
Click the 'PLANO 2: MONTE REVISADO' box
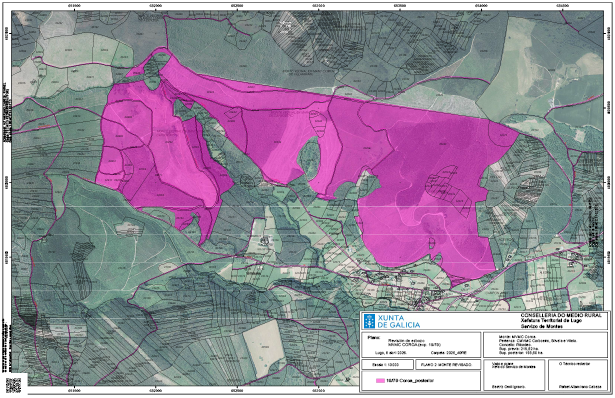pyautogui.click(x=448, y=365)
